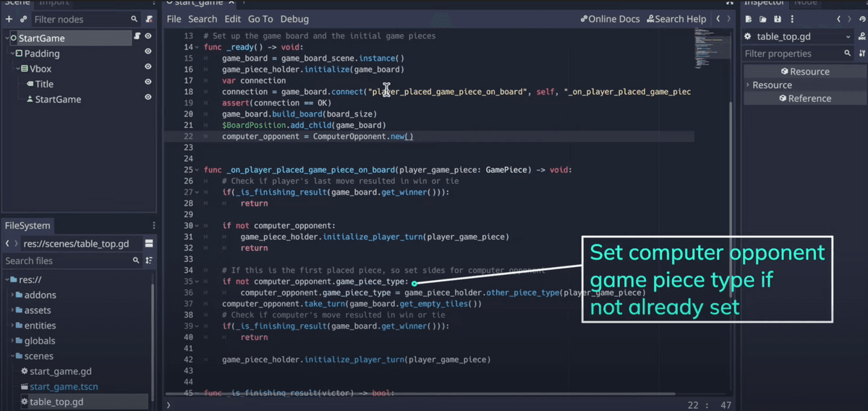Go back in FileSystem path history

point(7,244)
